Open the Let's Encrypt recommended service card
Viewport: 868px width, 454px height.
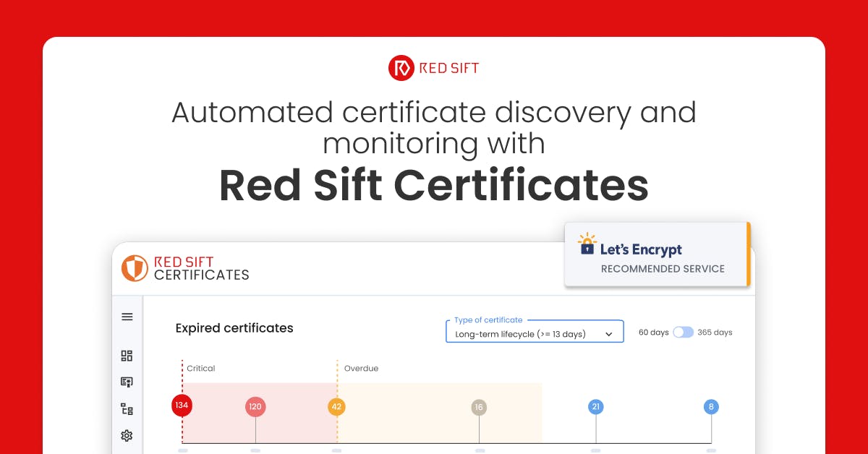click(x=657, y=254)
